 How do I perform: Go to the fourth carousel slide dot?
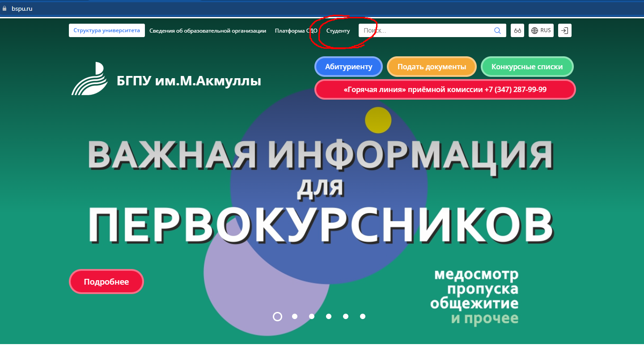329,316
